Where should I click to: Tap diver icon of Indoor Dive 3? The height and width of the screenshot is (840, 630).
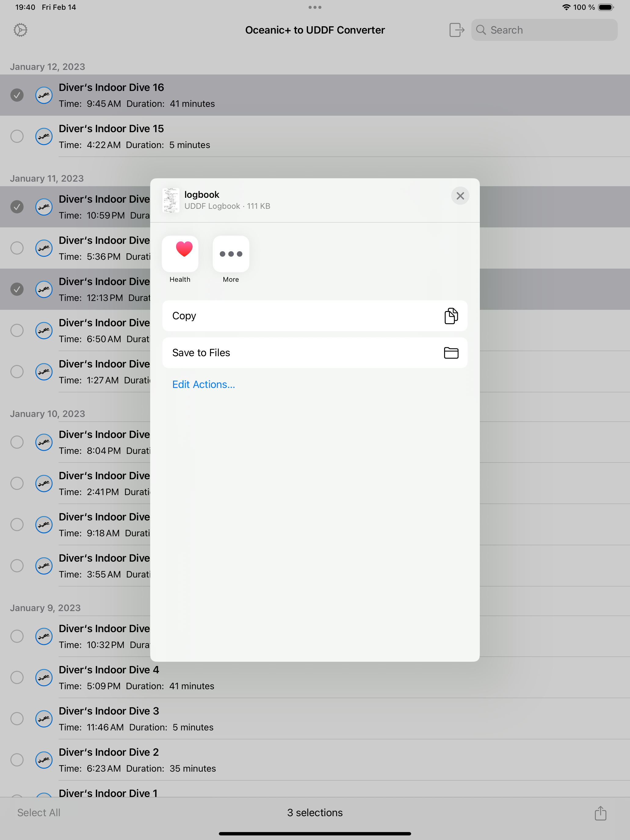tap(44, 719)
